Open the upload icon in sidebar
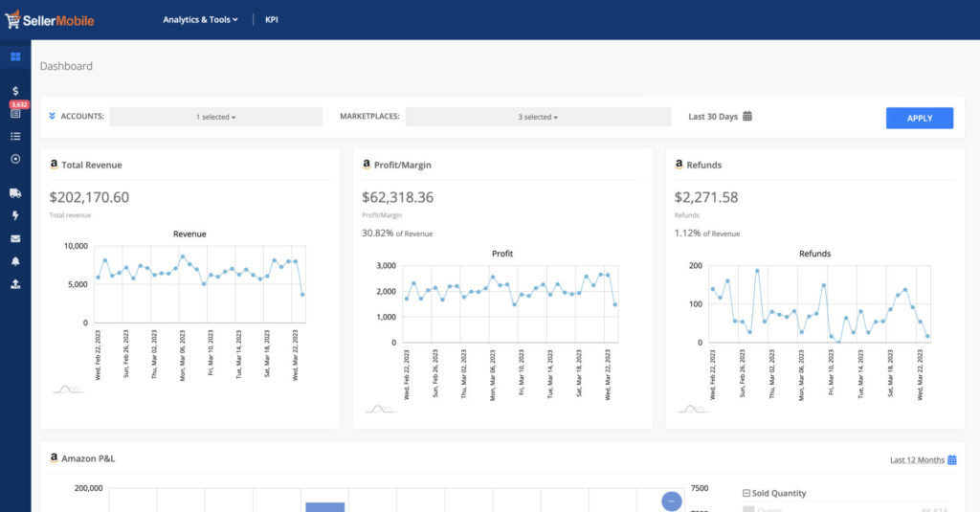The image size is (980, 512). (x=15, y=284)
